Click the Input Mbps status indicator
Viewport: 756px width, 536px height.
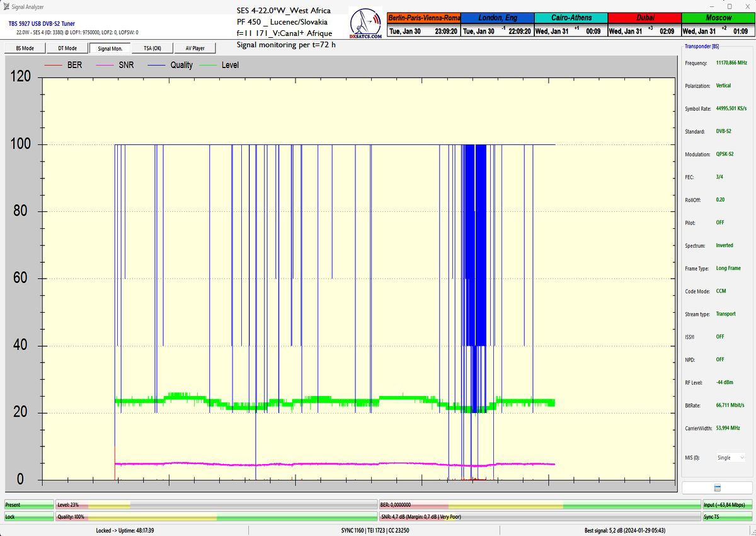(727, 505)
